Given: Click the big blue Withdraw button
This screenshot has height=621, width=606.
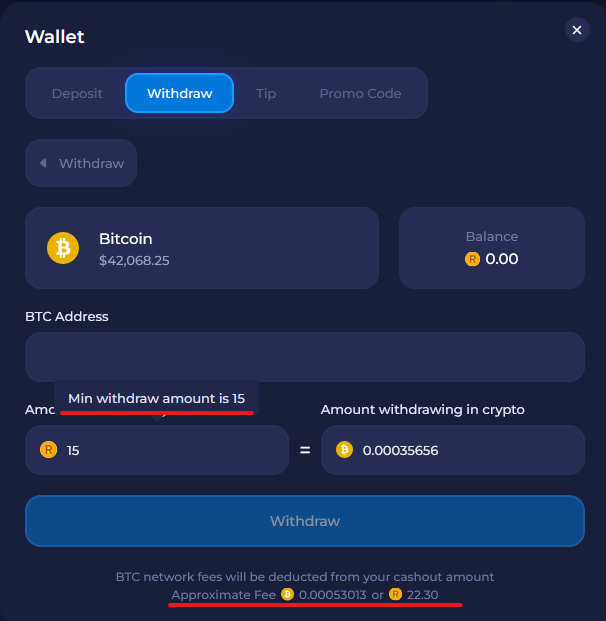Looking at the screenshot, I should pos(305,521).
